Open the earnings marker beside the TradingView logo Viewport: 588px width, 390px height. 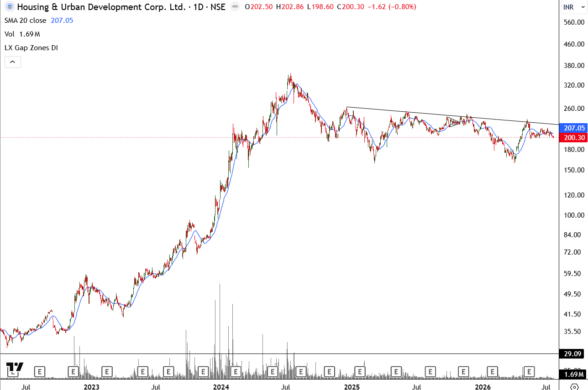tap(40, 371)
